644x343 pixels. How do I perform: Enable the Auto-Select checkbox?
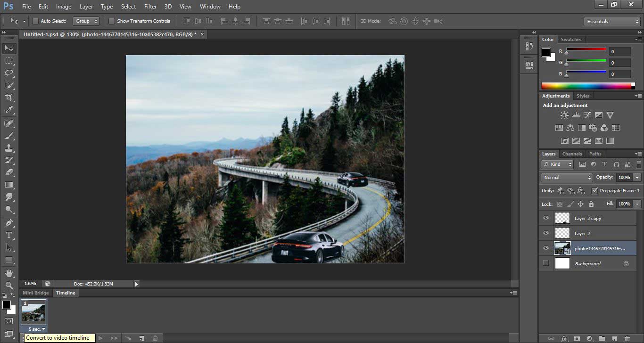(x=35, y=21)
